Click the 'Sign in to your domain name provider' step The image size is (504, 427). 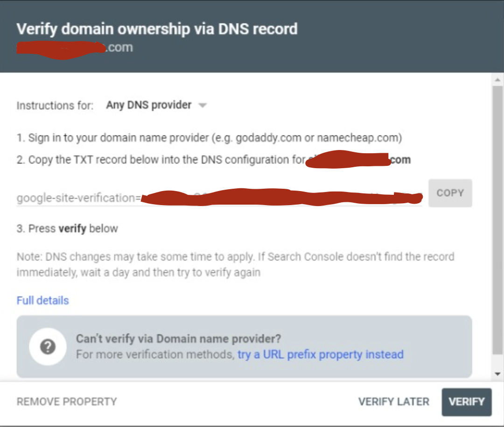click(209, 138)
